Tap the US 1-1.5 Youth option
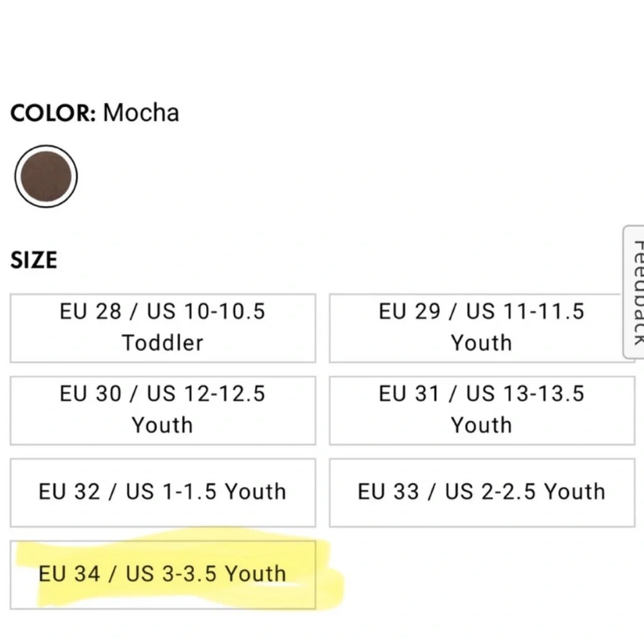This screenshot has height=644, width=644. tap(163, 493)
